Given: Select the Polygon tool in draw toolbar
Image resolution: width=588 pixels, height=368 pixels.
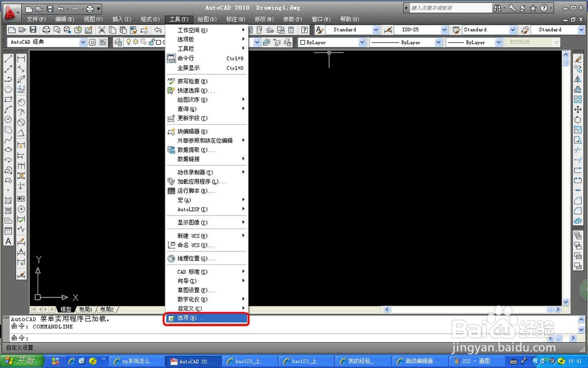Looking at the screenshot, I should point(8,89).
